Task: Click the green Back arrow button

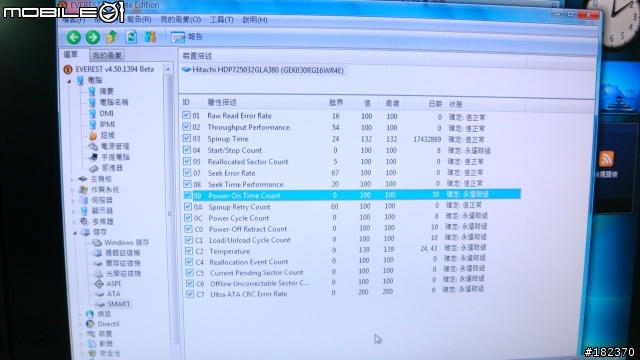Action: point(73,38)
